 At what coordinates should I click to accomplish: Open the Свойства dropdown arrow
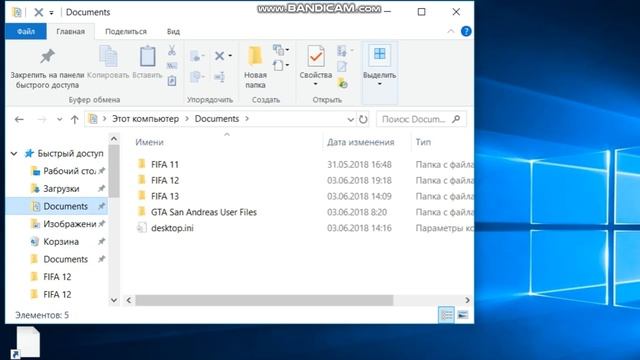click(x=316, y=84)
